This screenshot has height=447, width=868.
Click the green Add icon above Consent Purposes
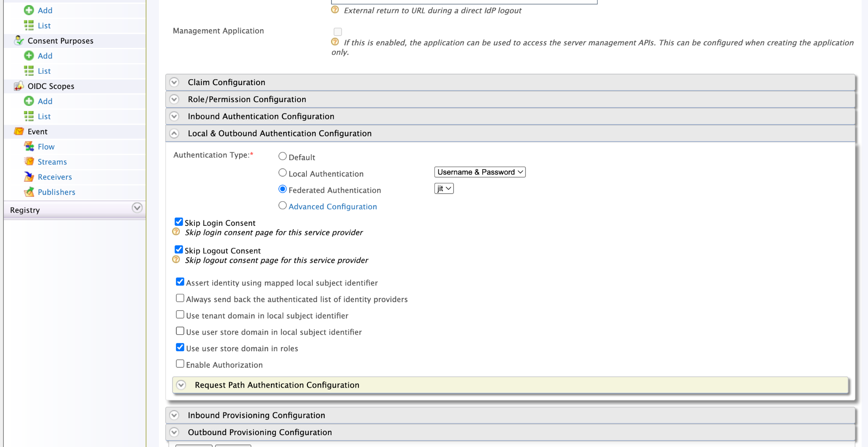[x=29, y=10]
